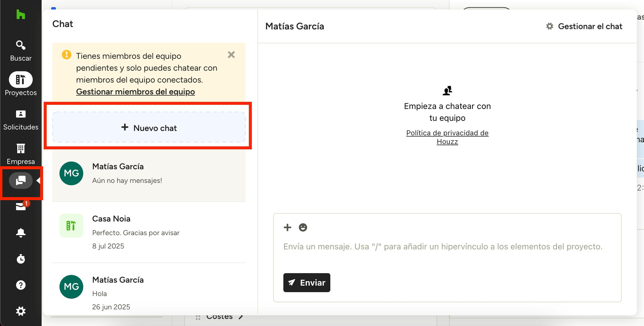Go to Solicitudes in sidebar
Screen dimensions: 644x326
pos(21,119)
